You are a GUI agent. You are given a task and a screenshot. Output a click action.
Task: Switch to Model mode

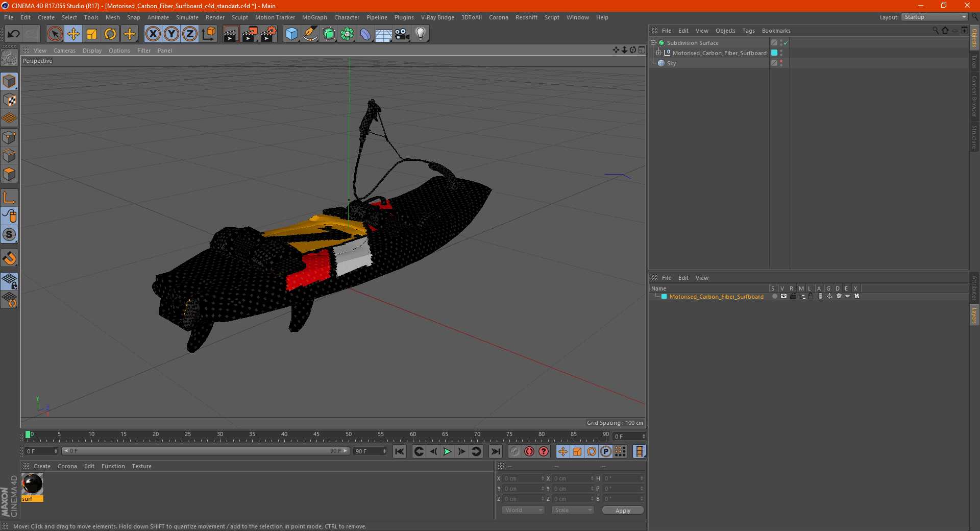pyautogui.click(x=9, y=81)
